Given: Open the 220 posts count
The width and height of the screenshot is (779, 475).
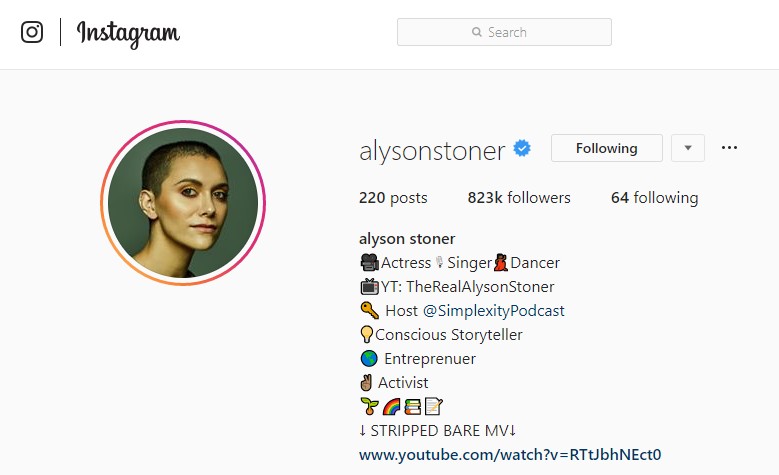Looking at the screenshot, I should [393, 198].
